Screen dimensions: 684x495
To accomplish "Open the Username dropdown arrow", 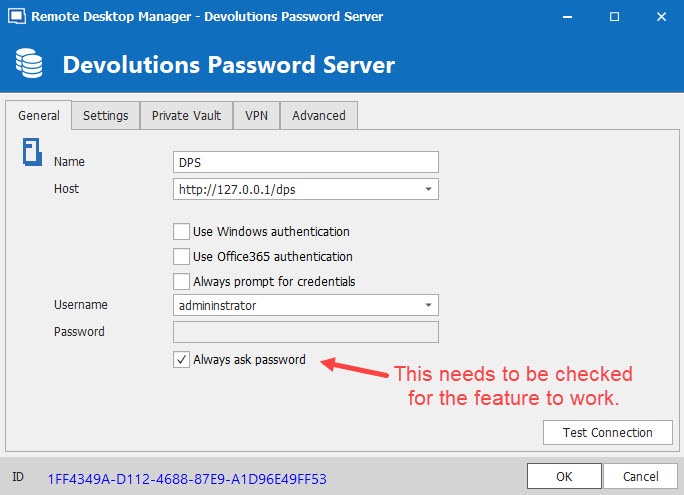I will (428, 305).
